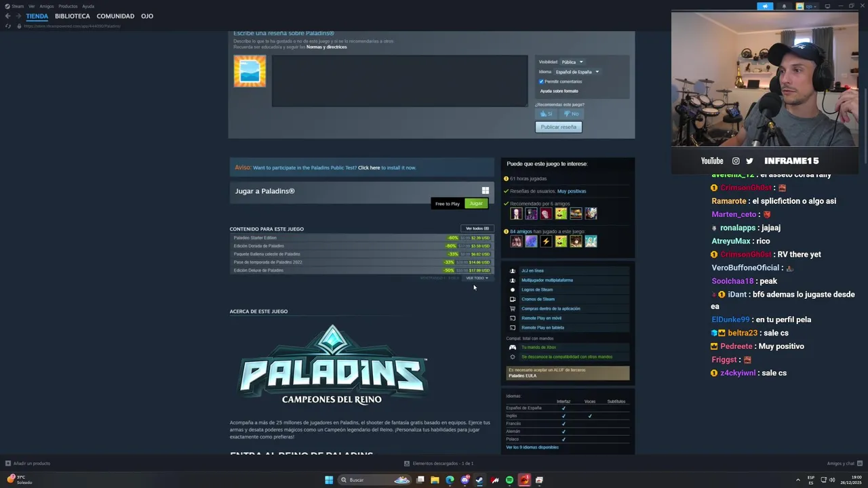868x488 pixels.
Task: Switch to the COMUNIDAD tab
Action: point(115,16)
